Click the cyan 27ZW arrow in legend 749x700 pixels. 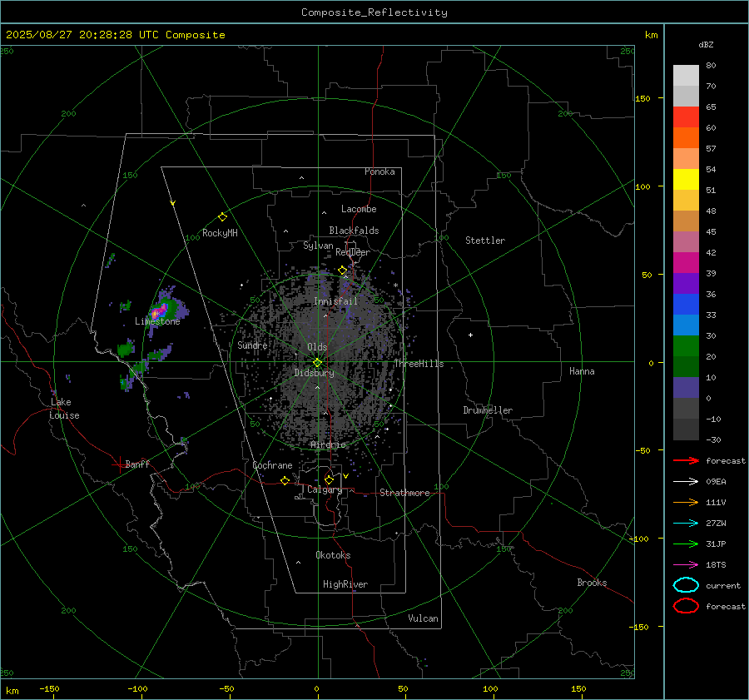coord(686,524)
